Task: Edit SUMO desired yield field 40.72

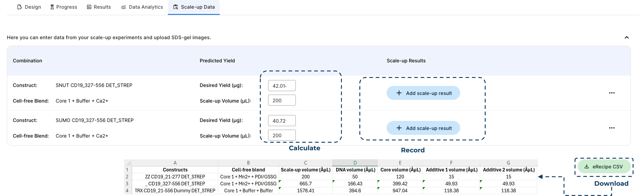Action: 282,121
